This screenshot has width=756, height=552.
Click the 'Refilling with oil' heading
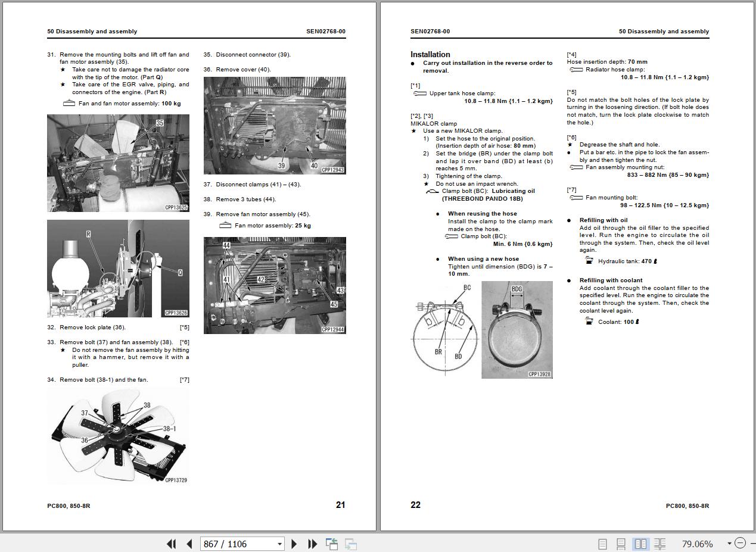pos(603,220)
